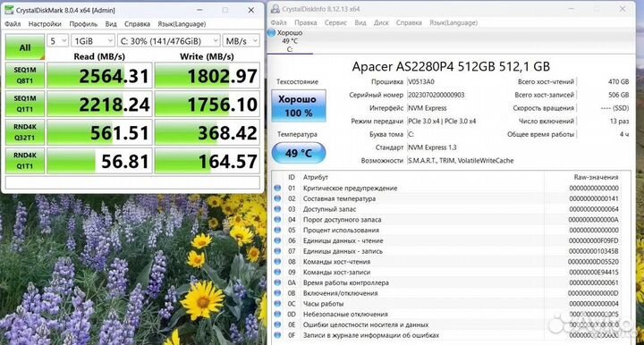Open the unit dropdown showing MB/s
The height and width of the screenshot is (345, 644).
tap(241, 41)
